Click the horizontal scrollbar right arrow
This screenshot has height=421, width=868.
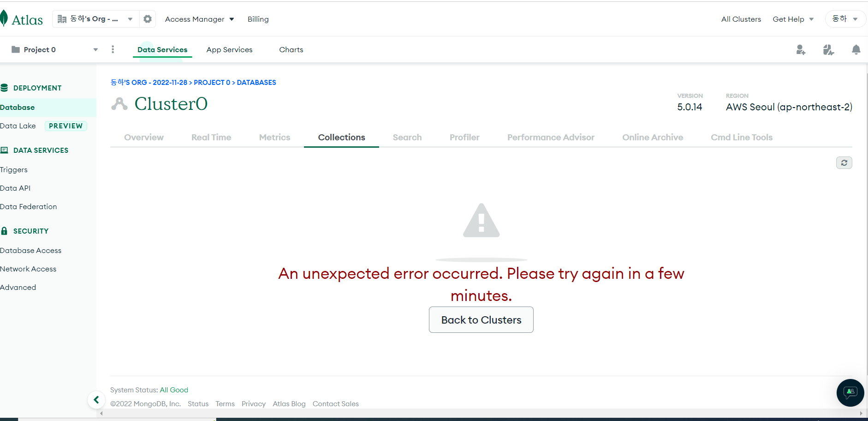[x=861, y=413]
